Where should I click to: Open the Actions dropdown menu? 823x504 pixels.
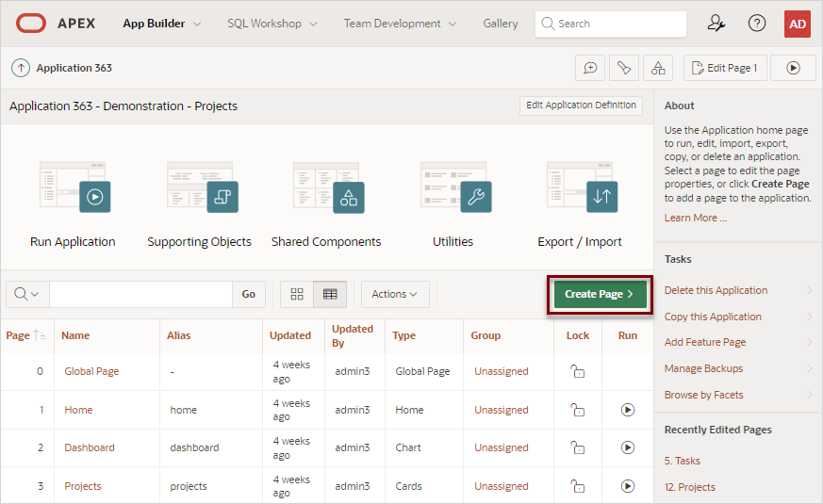pyautogui.click(x=395, y=294)
